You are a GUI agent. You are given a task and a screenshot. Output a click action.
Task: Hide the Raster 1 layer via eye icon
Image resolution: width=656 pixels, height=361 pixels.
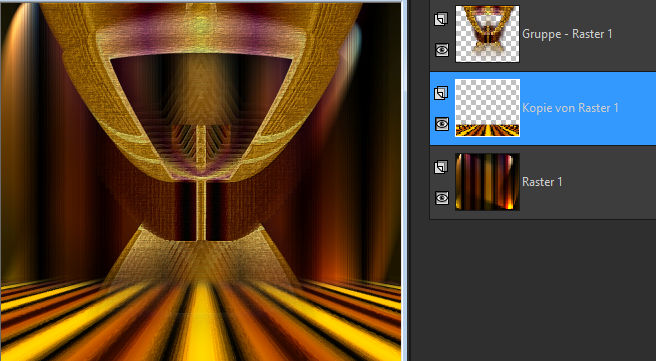[x=442, y=198]
